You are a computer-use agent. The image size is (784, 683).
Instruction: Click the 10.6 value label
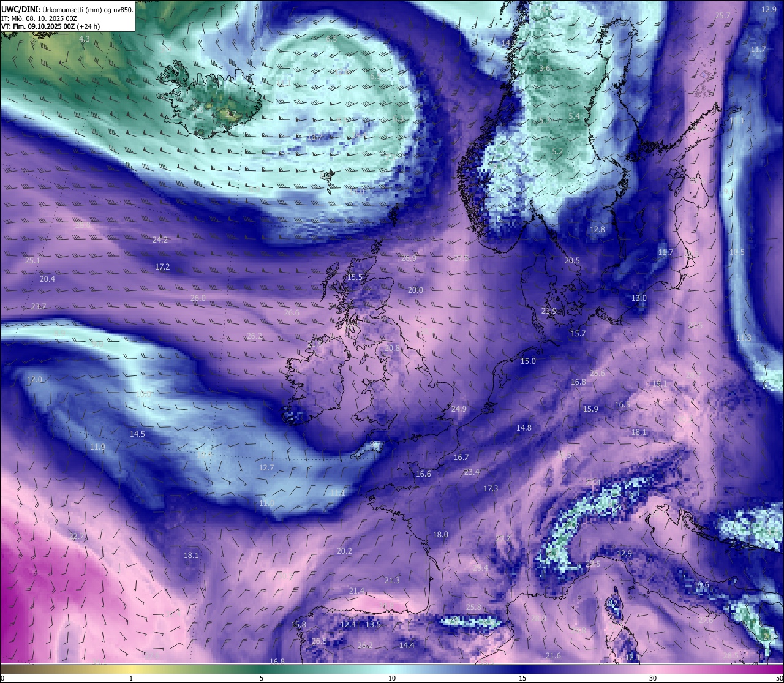pos(701,584)
